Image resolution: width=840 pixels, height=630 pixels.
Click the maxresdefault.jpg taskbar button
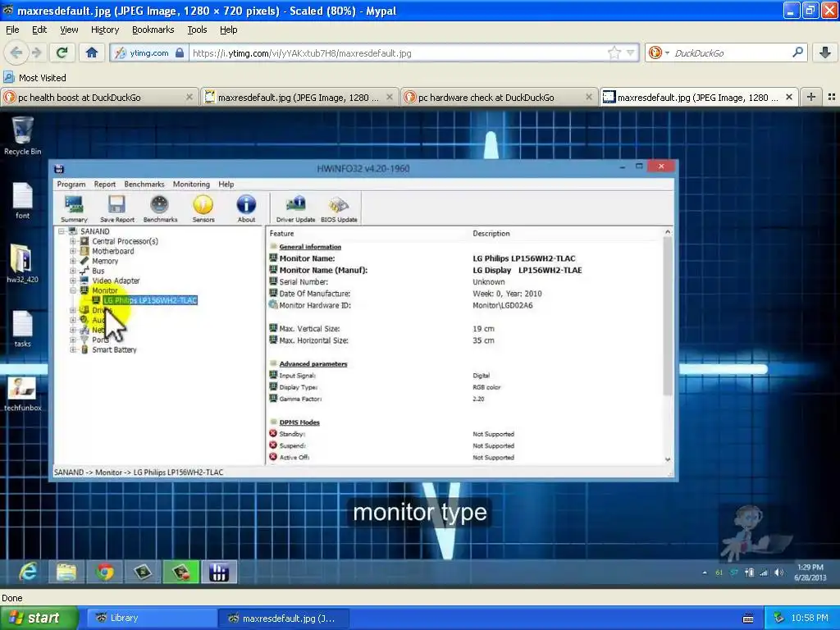coord(284,619)
